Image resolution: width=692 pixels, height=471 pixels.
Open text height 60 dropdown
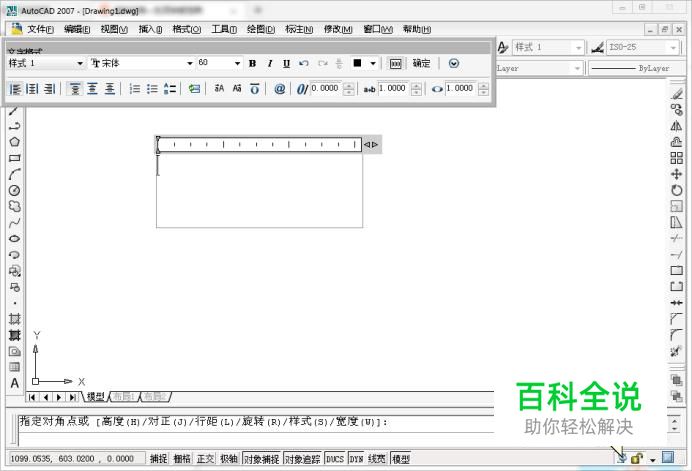237,64
